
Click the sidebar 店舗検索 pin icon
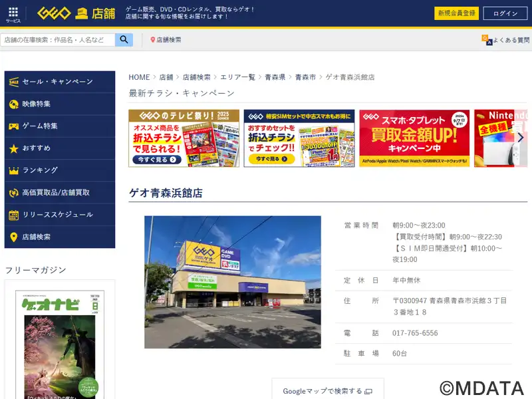pos(13,237)
